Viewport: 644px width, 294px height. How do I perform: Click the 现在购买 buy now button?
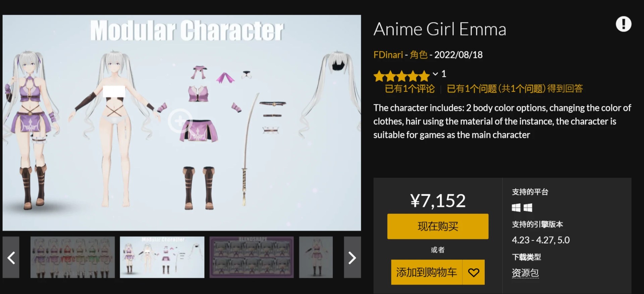438,226
